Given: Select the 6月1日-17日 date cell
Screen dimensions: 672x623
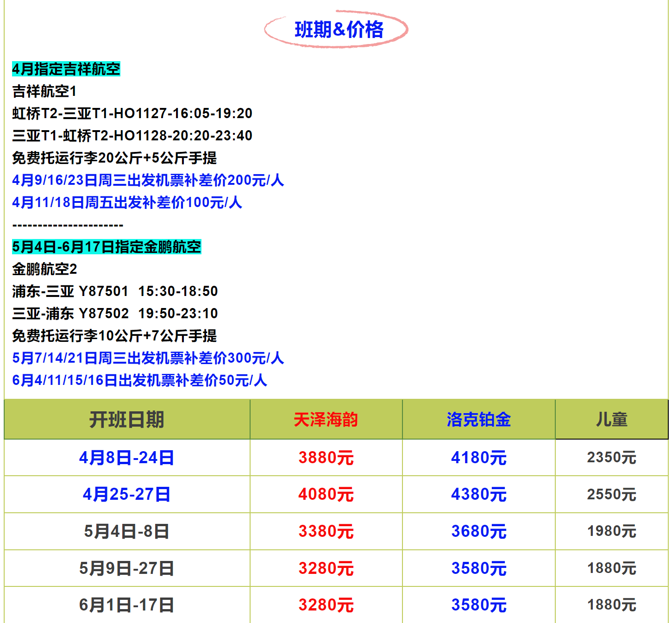Looking at the screenshot, I should pyautogui.click(x=127, y=605).
